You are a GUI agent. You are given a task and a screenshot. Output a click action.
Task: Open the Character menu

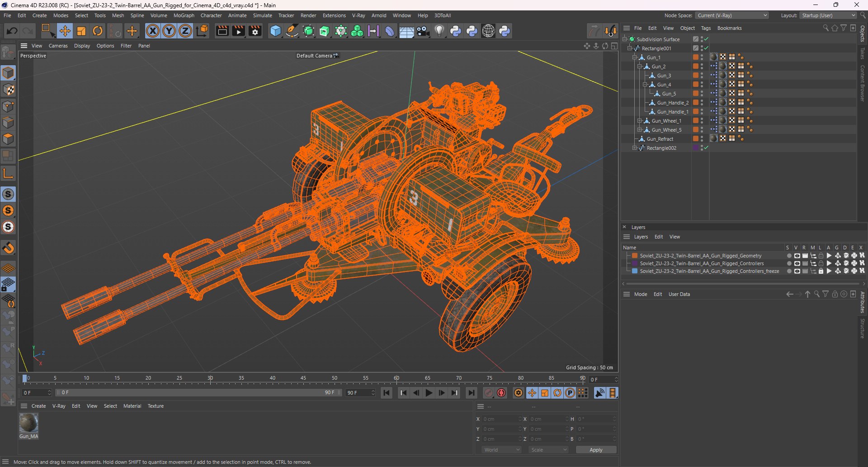211,15
